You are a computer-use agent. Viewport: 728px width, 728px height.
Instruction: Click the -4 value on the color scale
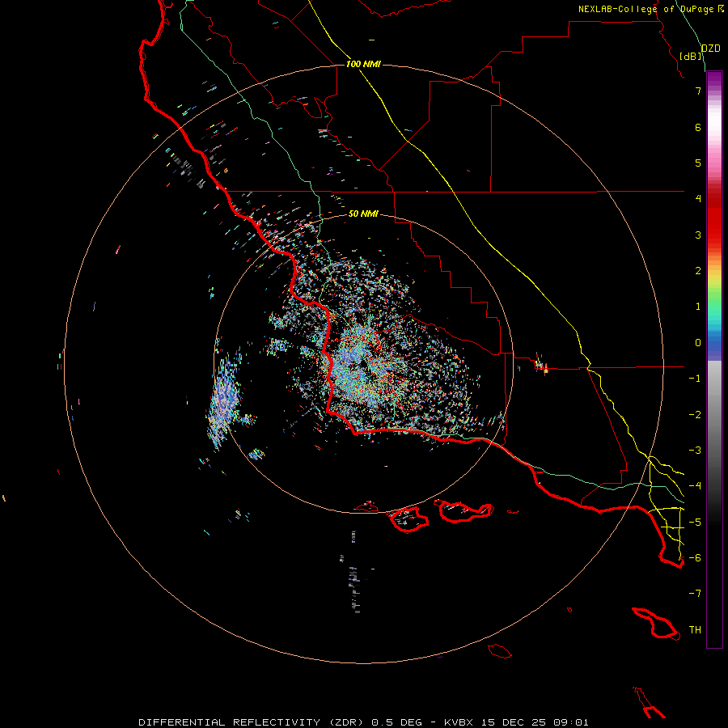(695, 486)
